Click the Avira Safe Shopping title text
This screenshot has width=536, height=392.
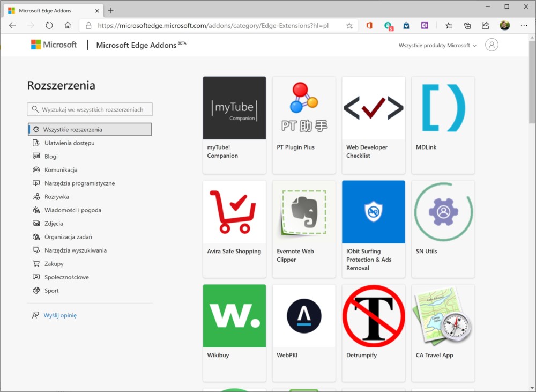[234, 251]
